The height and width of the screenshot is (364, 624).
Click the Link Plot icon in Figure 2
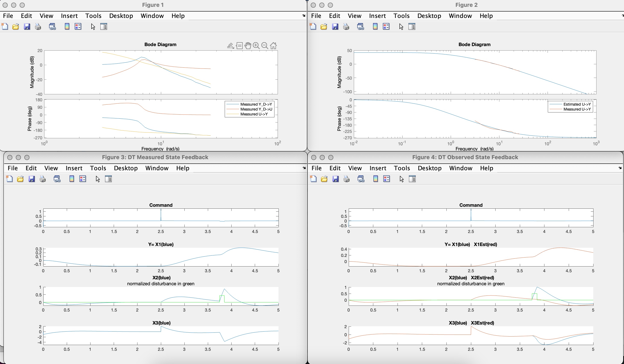tap(360, 26)
